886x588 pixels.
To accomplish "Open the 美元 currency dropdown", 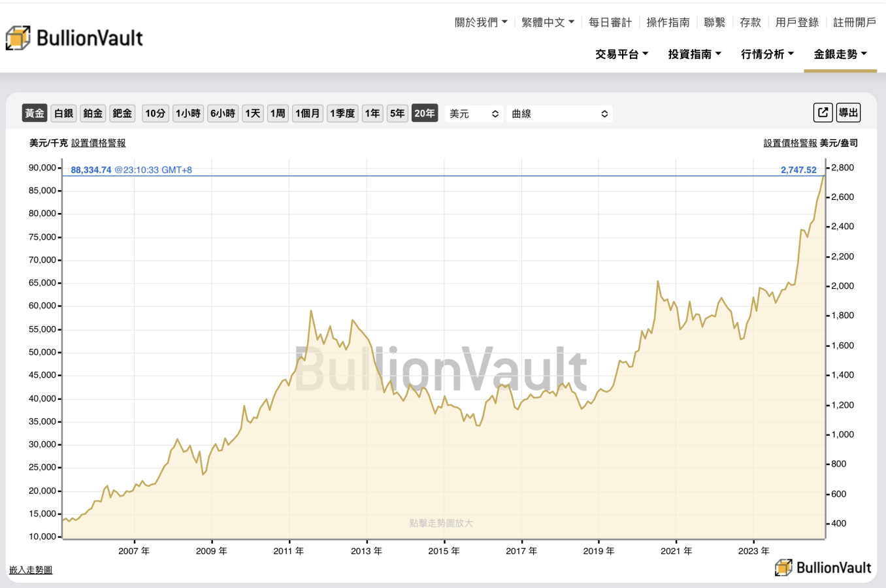I will [x=474, y=114].
